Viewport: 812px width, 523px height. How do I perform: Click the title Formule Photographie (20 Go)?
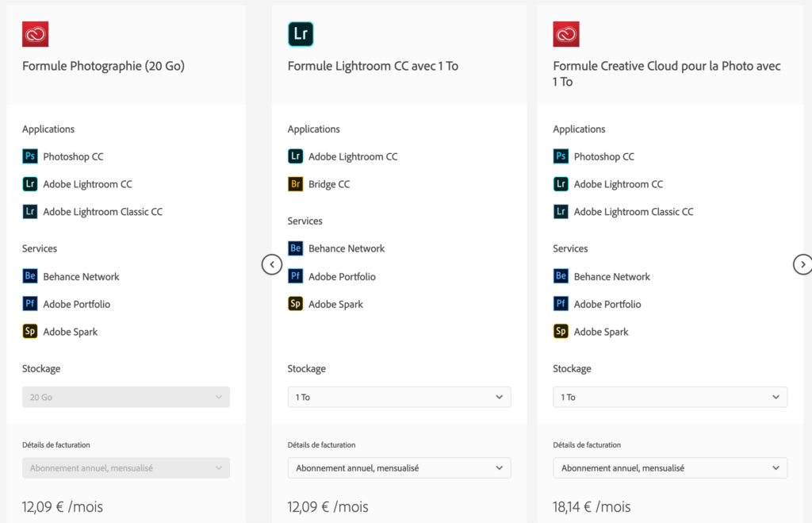(x=103, y=67)
